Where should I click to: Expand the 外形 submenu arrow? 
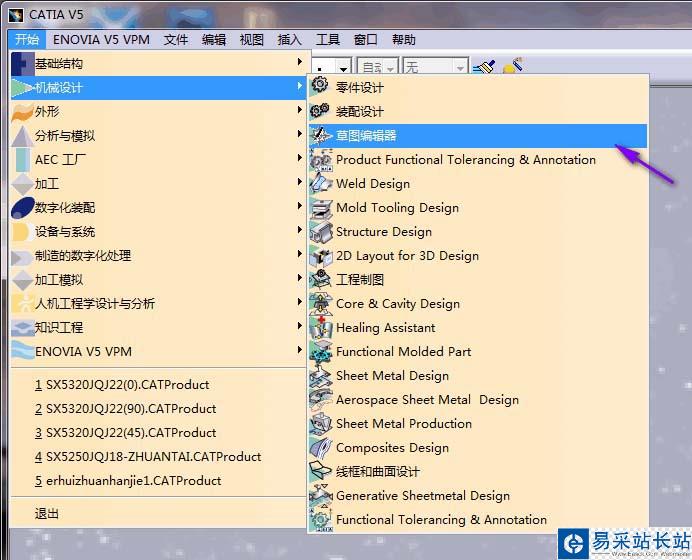click(x=300, y=109)
